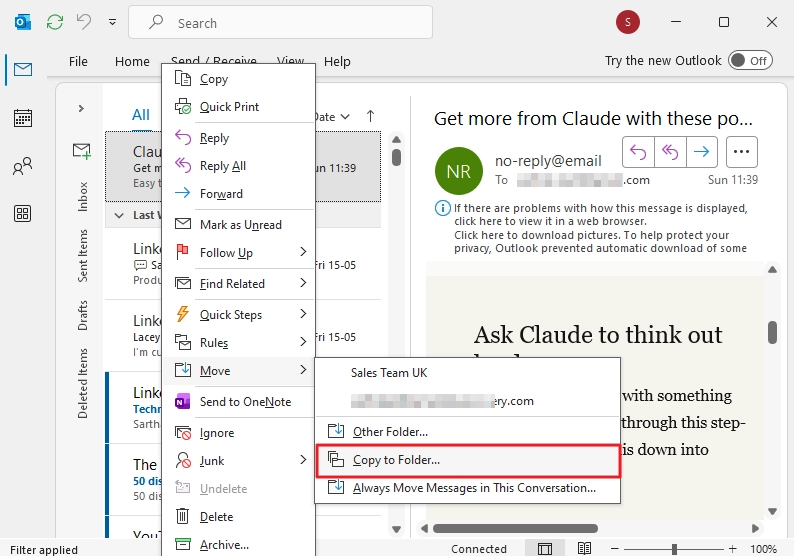Expand the Quick Steps submenu

coord(239,314)
